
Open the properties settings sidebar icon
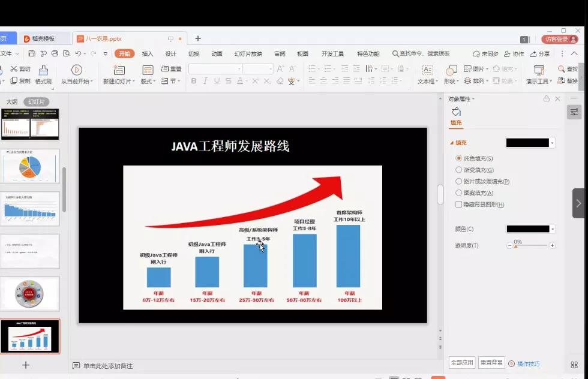[574, 112]
